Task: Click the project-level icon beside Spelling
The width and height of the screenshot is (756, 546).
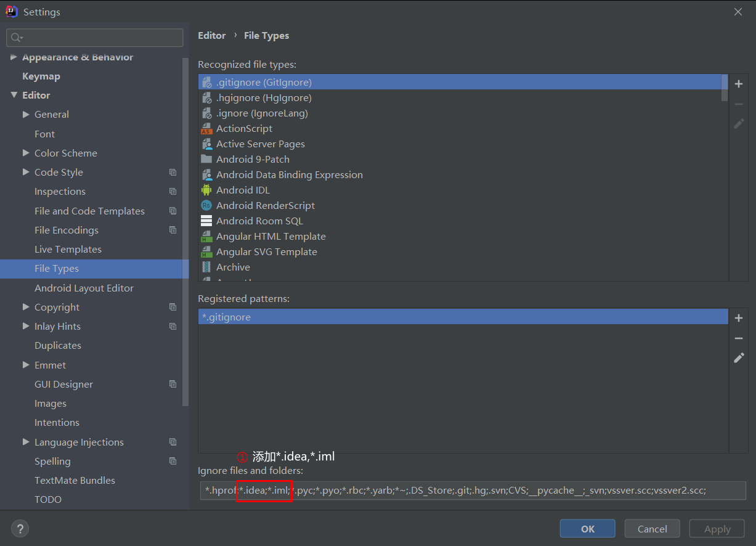Action: click(x=173, y=461)
